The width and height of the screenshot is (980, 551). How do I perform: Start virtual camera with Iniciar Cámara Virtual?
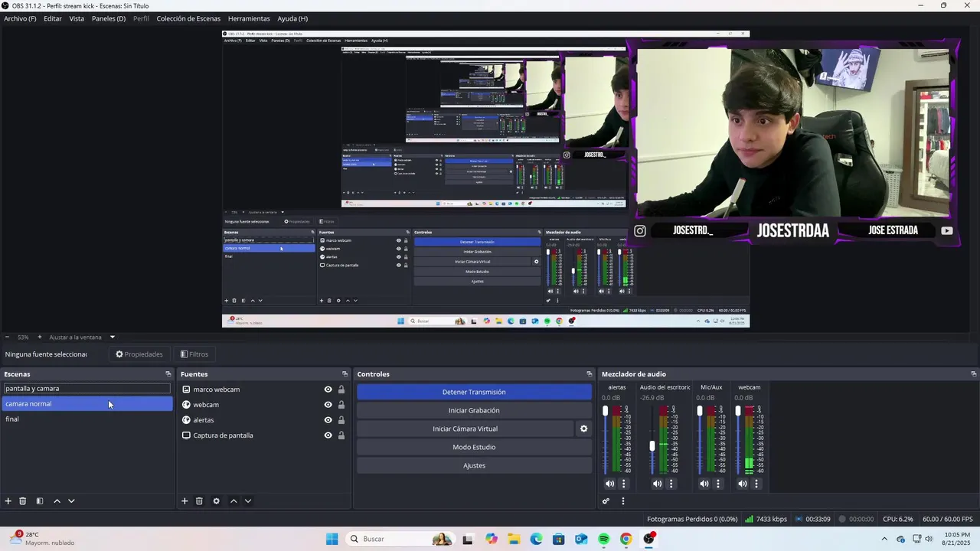tap(465, 429)
